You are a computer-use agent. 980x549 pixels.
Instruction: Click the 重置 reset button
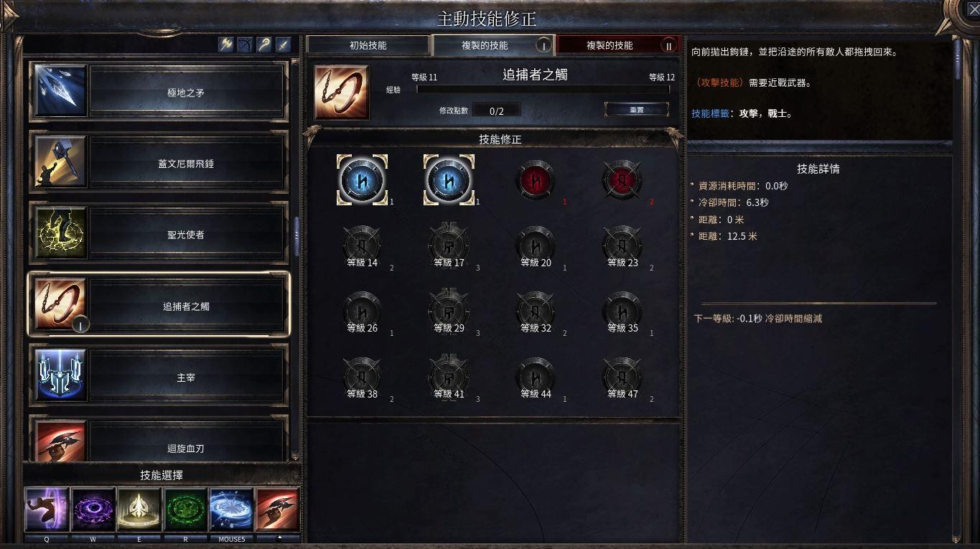pos(637,110)
